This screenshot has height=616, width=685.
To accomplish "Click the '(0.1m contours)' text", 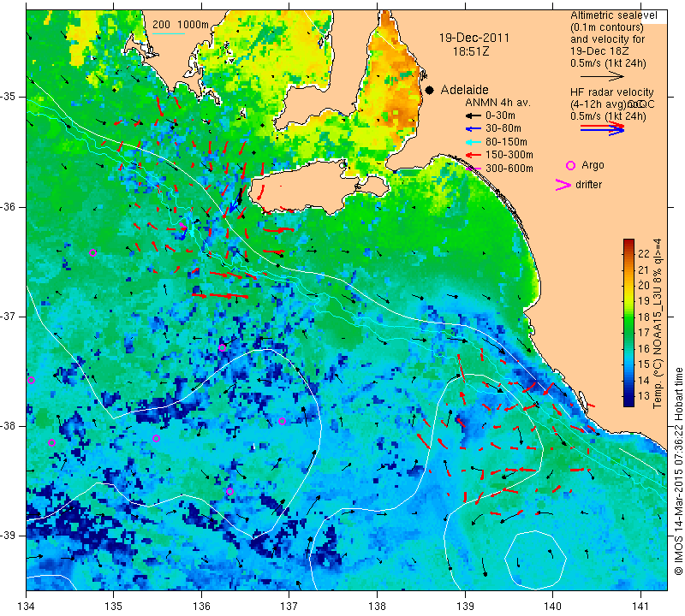I will point(607,27).
